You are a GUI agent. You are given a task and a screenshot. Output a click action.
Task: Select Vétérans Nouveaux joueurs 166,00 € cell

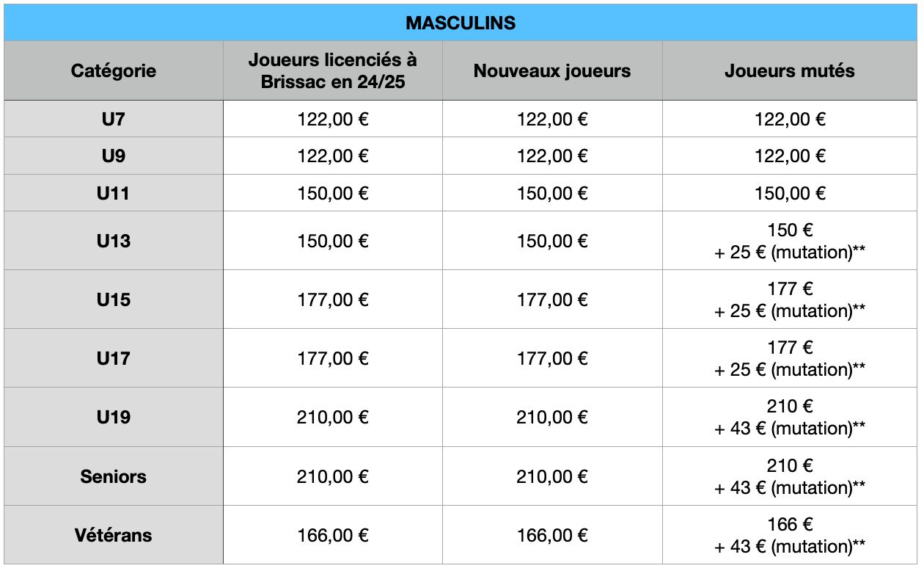tap(552, 535)
